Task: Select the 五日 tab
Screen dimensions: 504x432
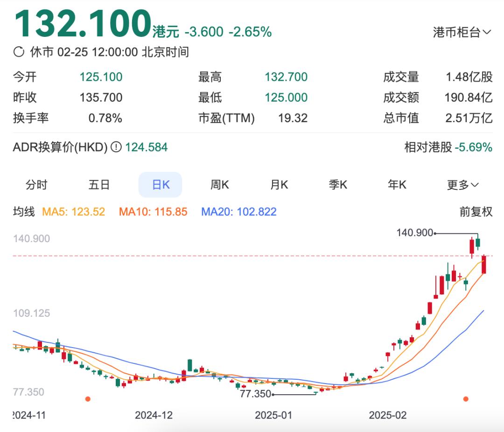Action: (99, 185)
